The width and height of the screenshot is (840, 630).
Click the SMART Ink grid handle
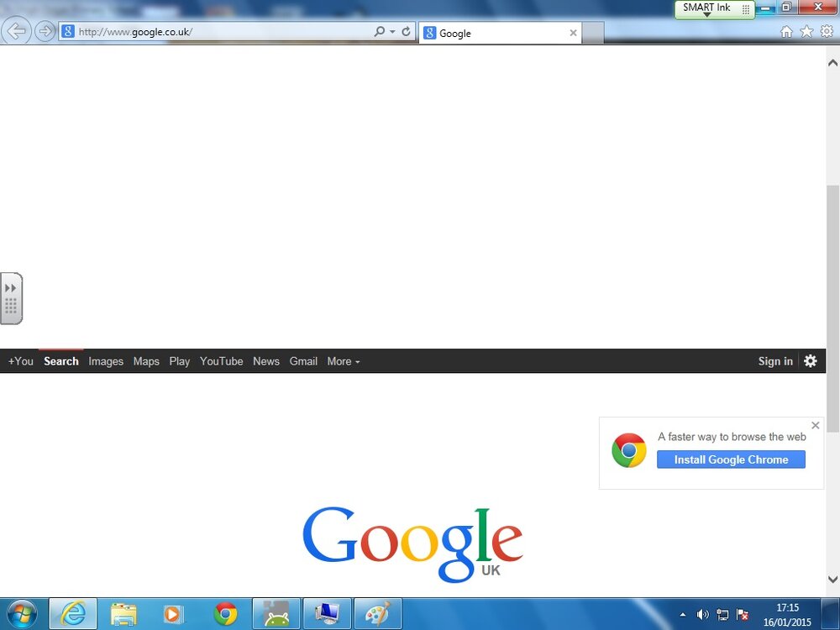pos(745,9)
